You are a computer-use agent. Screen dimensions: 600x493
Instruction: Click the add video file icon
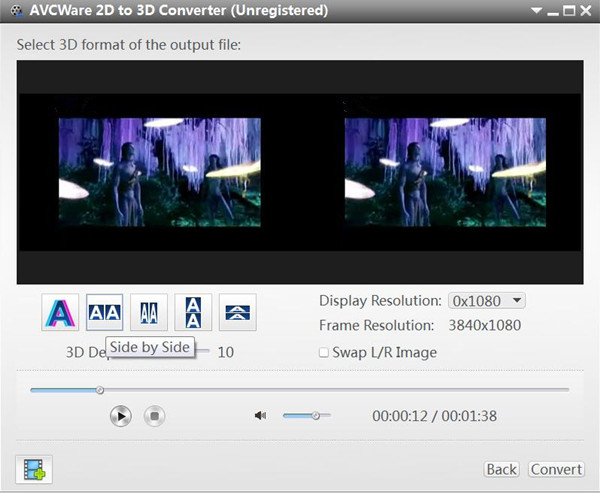(x=34, y=469)
